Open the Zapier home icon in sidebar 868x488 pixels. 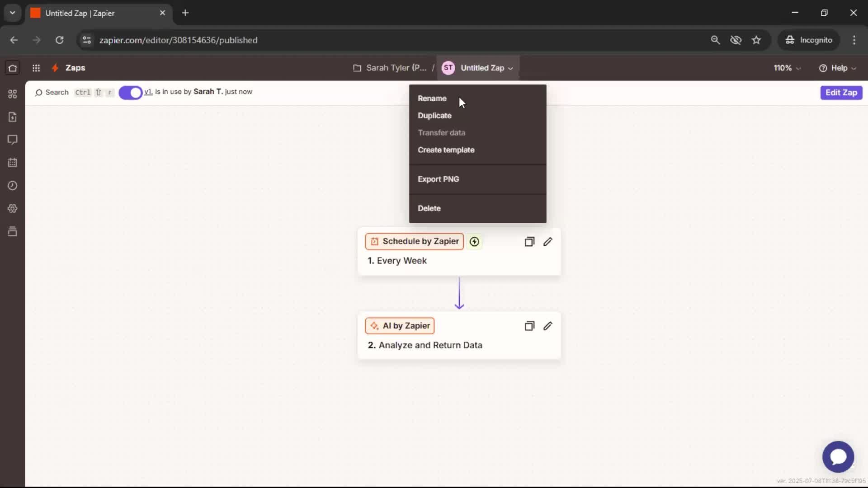click(x=13, y=68)
